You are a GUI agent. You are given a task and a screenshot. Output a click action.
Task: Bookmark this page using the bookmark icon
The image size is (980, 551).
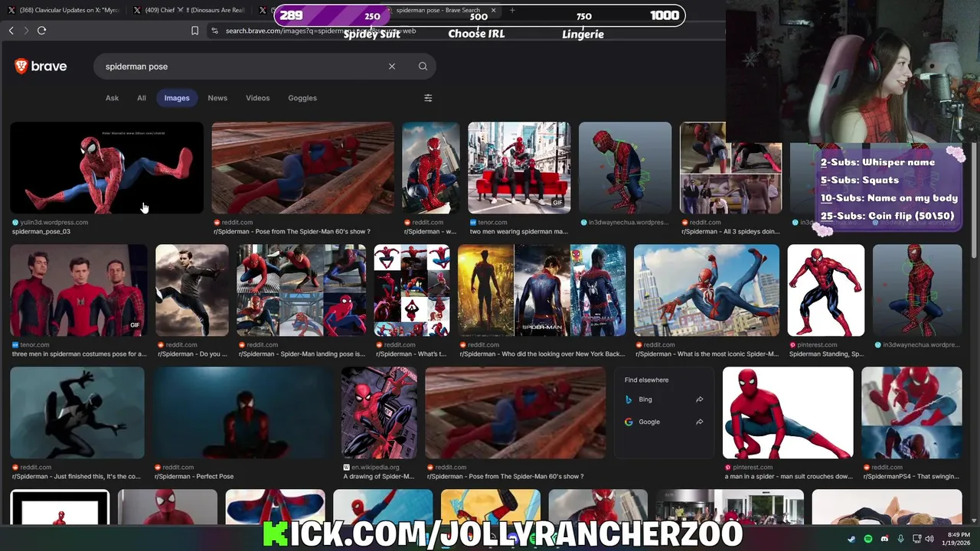coord(194,31)
